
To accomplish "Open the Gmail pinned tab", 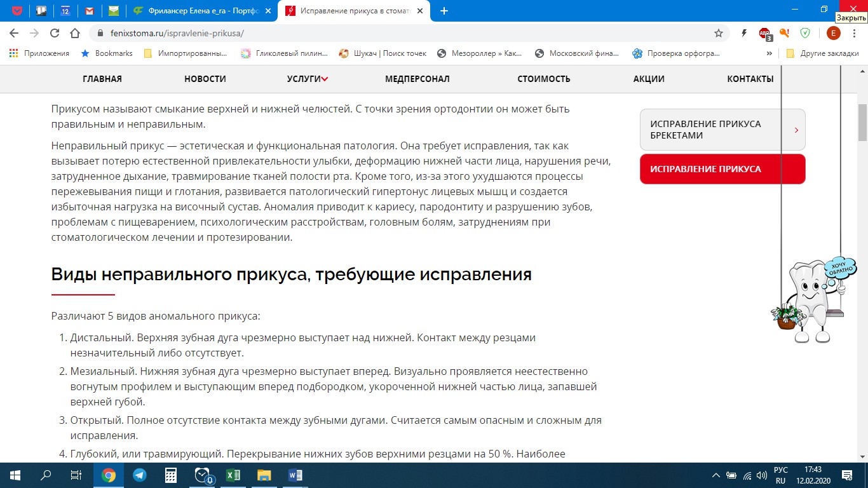I will point(90,11).
